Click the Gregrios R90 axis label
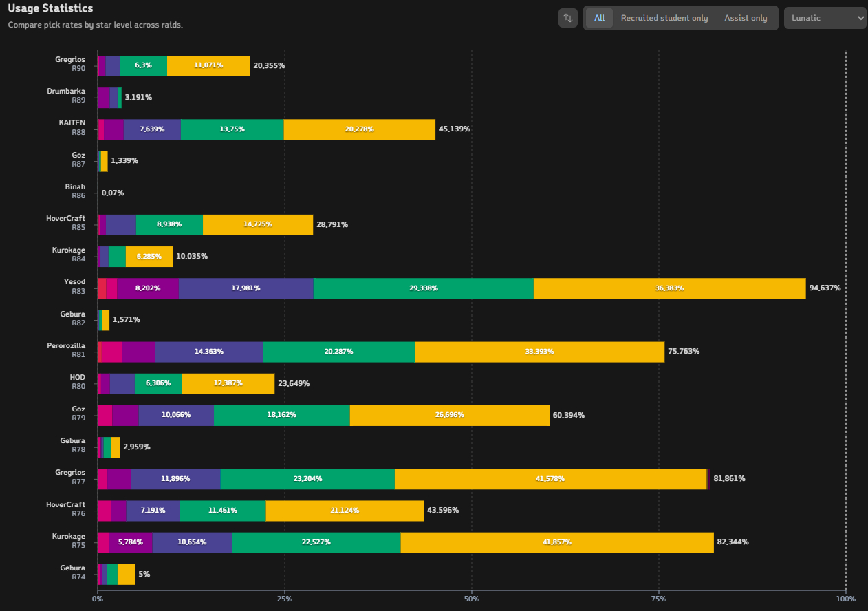The image size is (868, 611). tap(70, 64)
